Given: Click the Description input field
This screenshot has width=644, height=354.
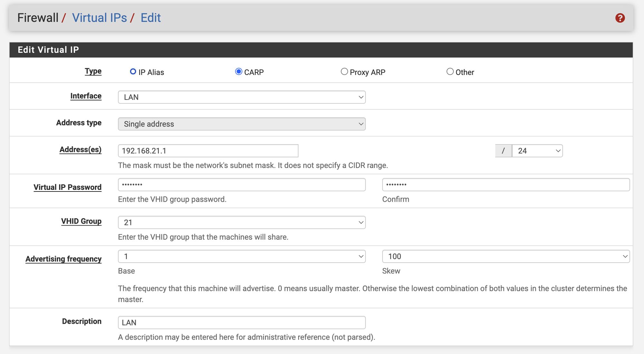Looking at the screenshot, I should pos(241,322).
